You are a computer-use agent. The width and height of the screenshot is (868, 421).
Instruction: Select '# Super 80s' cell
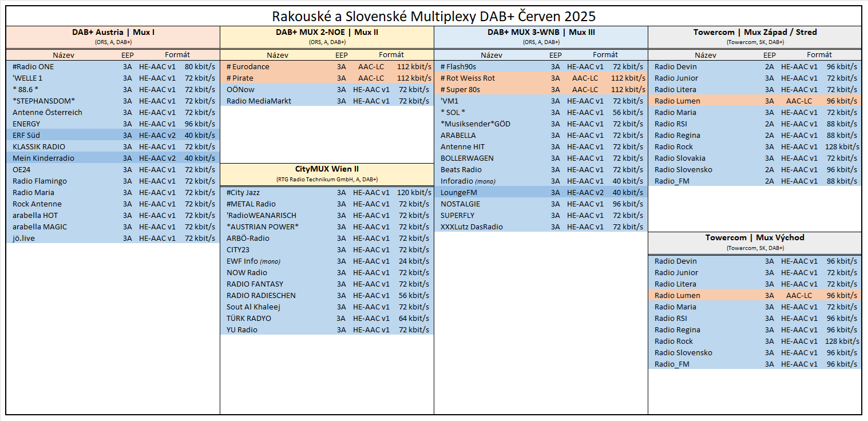461,89
